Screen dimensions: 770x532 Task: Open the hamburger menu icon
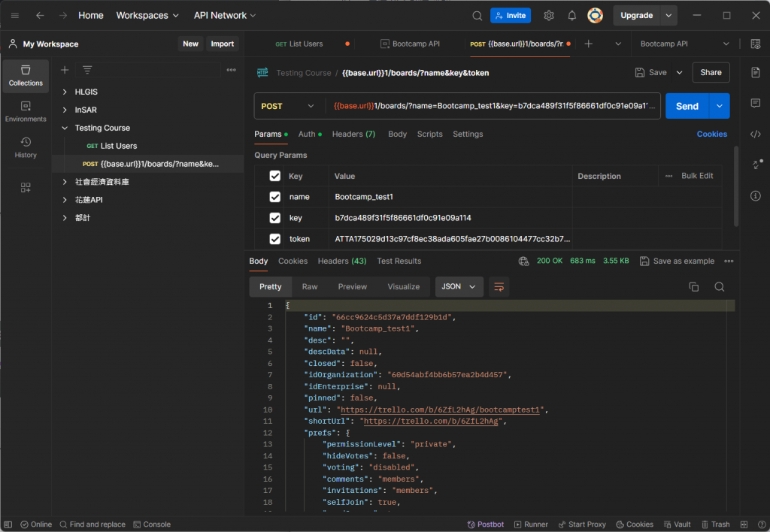click(x=15, y=16)
